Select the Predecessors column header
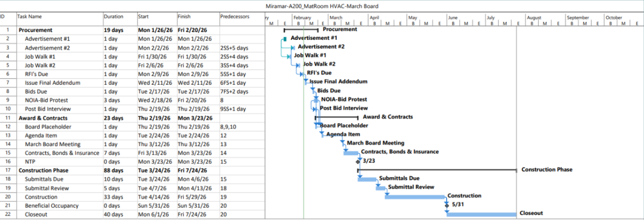This screenshot has width=644, height=220. pos(235,17)
